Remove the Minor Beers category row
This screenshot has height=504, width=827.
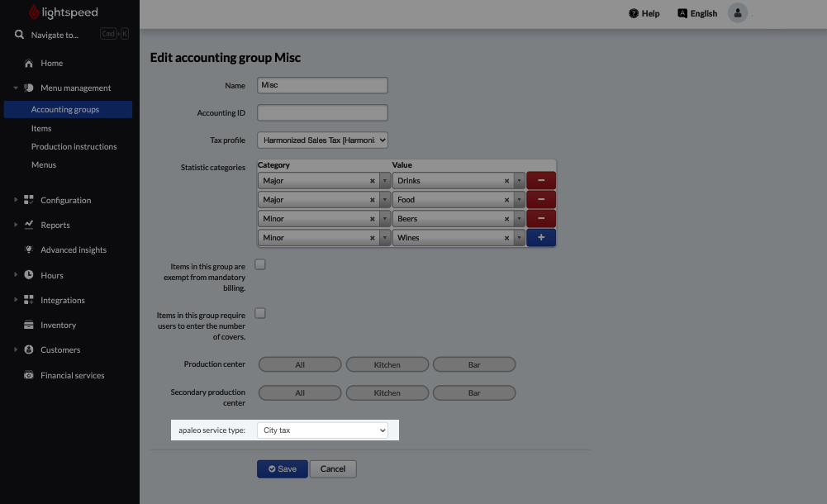(541, 218)
